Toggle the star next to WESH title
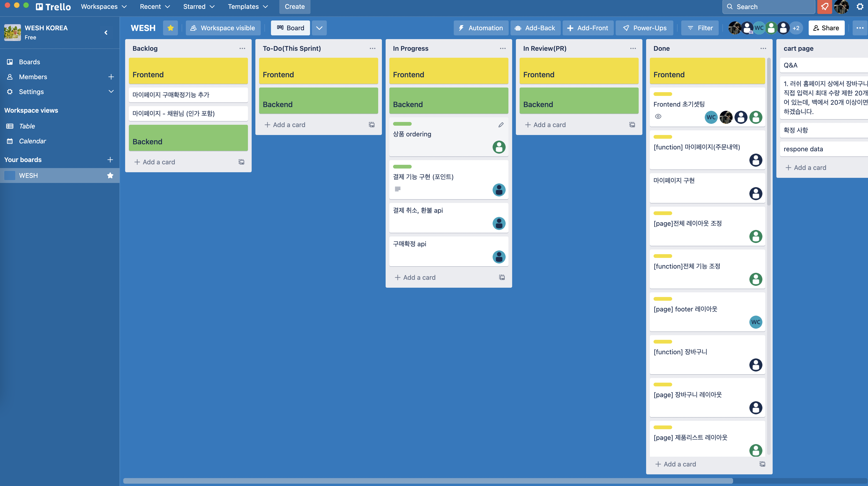This screenshot has width=868, height=486. point(170,28)
